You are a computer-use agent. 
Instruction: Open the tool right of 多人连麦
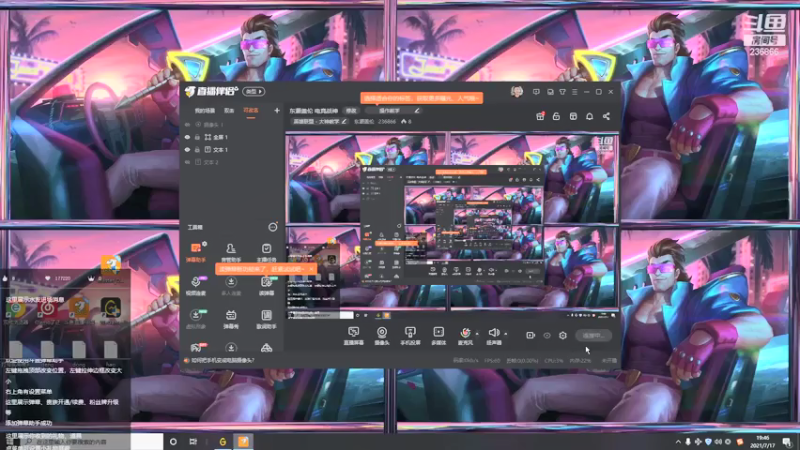point(266,286)
